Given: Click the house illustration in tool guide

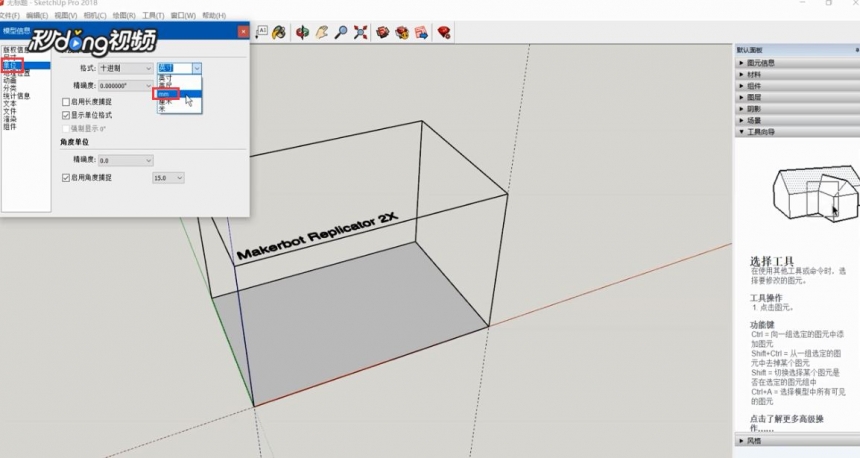Looking at the screenshot, I should point(816,193).
